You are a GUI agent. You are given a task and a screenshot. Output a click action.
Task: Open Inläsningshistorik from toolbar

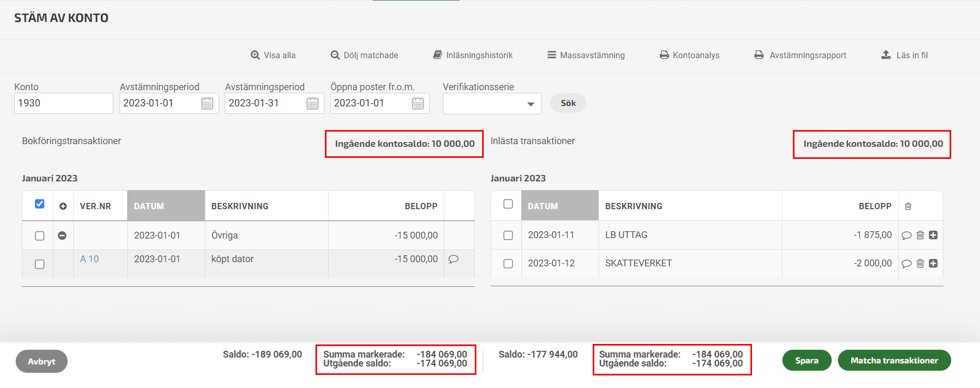point(473,55)
